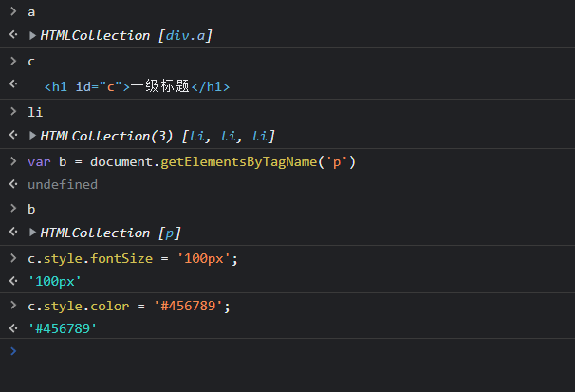Expand the HTMLCollection(3) li result
575x392 pixels.
(x=34, y=136)
